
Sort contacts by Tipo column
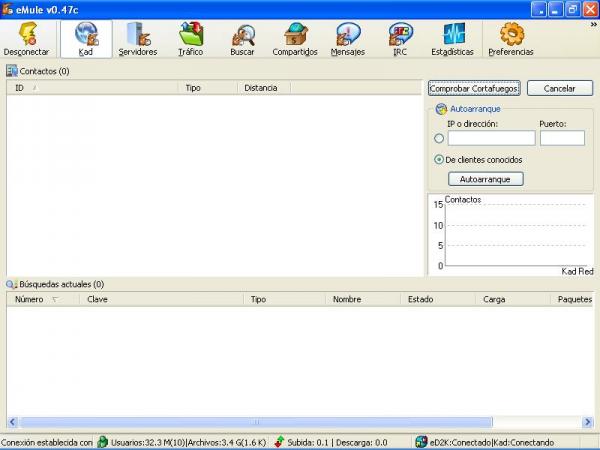208,88
